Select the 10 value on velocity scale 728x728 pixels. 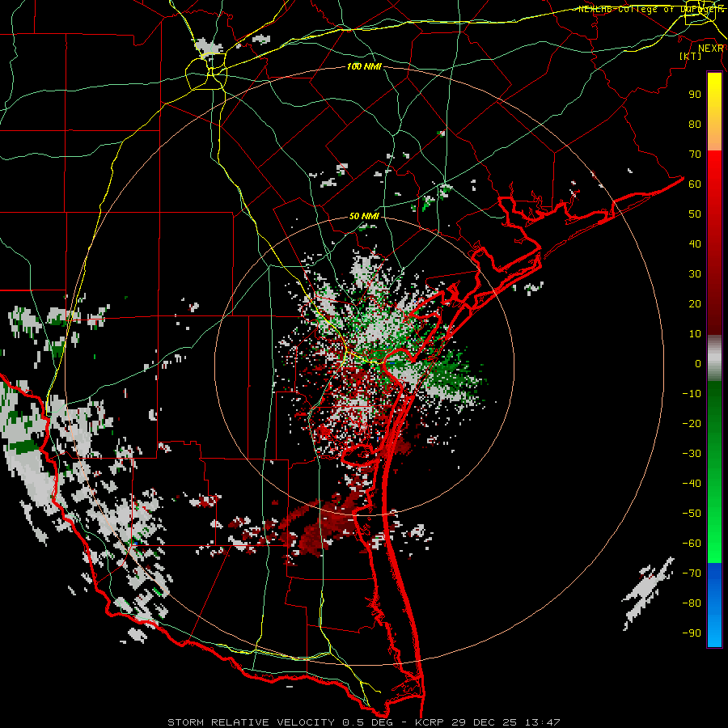tap(695, 334)
